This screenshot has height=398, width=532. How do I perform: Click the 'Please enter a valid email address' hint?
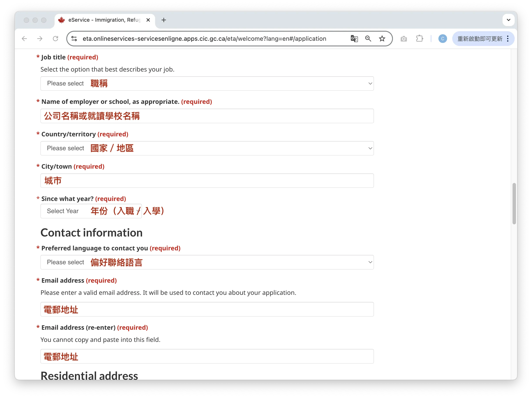coord(168,293)
